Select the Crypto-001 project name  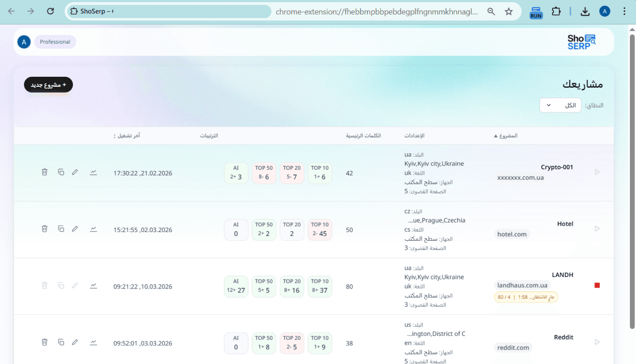pyautogui.click(x=557, y=167)
